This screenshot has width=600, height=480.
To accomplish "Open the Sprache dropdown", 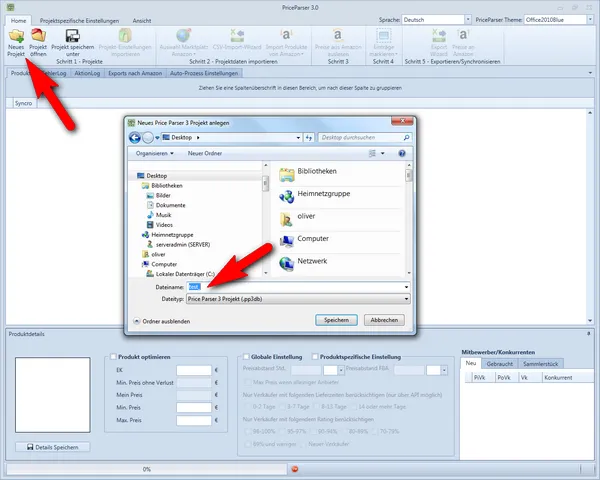I will 468,20.
